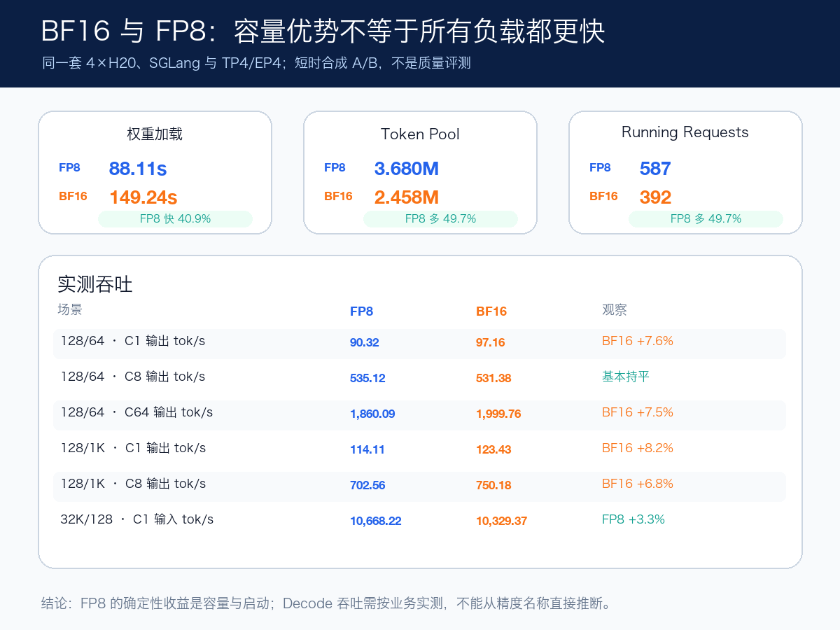Select row label '32K/128 · C1 输入 tok/s'
This screenshot has height=630, width=840.
(x=137, y=519)
